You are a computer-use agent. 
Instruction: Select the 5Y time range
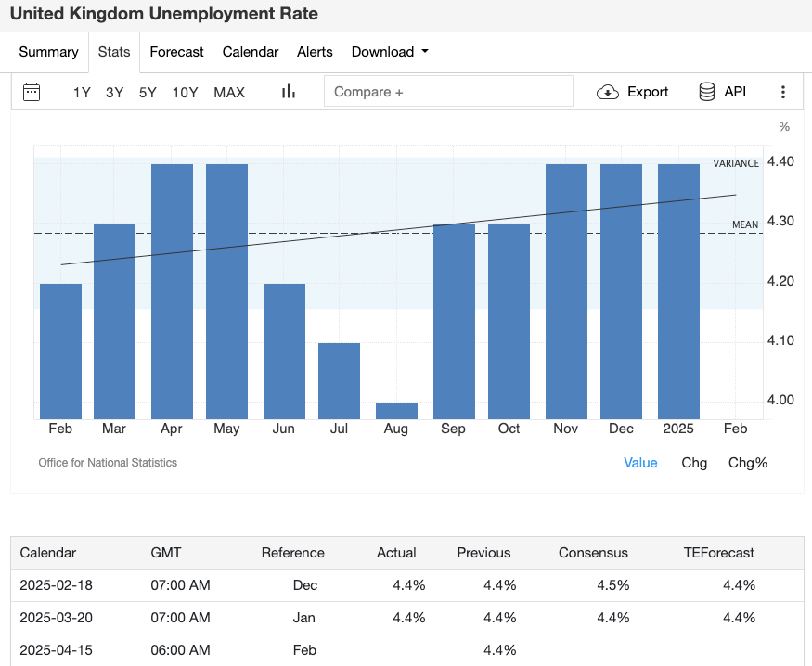(x=148, y=92)
